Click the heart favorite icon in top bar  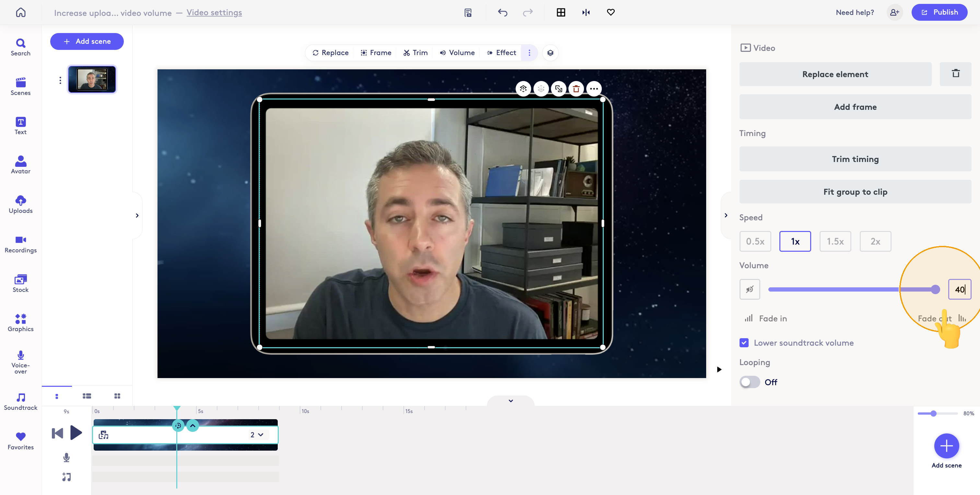(611, 13)
